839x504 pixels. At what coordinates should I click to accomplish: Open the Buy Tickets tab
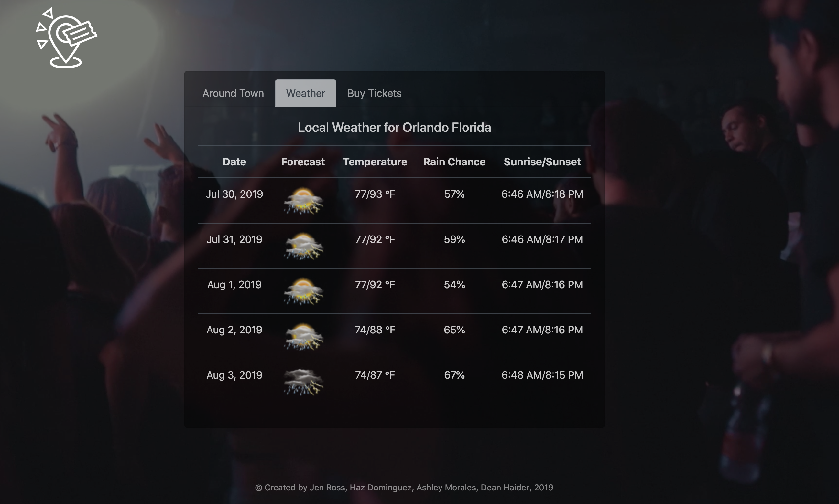[374, 93]
